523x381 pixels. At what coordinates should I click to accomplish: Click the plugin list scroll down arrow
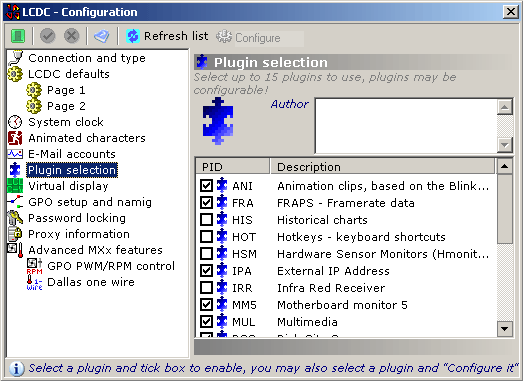[x=505, y=329]
